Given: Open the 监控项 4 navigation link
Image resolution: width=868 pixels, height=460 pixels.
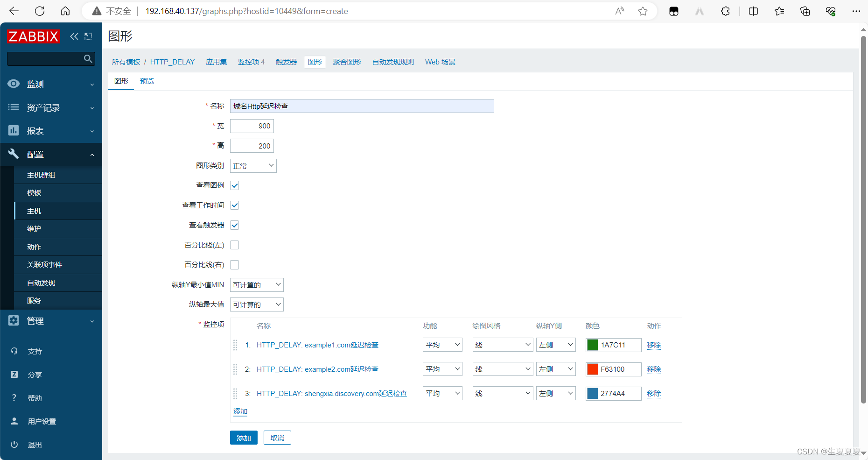Looking at the screenshot, I should [251, 62].
